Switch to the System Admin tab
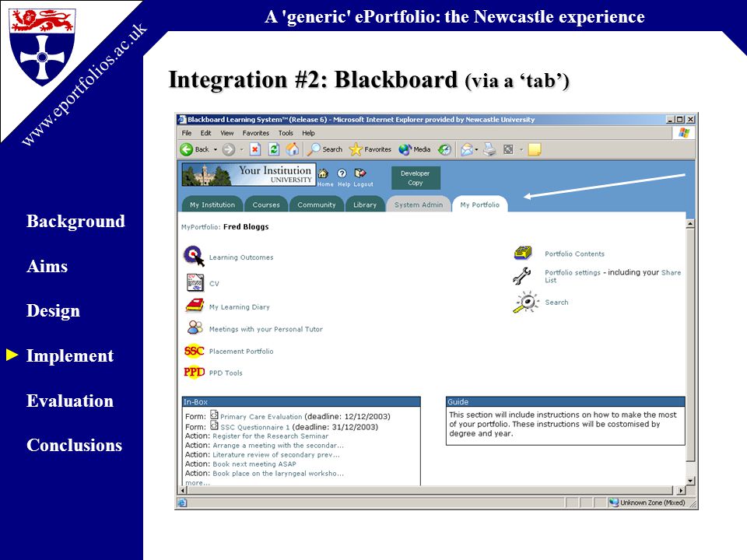747x560 pixels. 419,205
